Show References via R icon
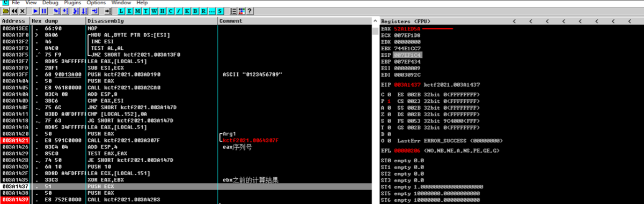 (x=203, y=11)
